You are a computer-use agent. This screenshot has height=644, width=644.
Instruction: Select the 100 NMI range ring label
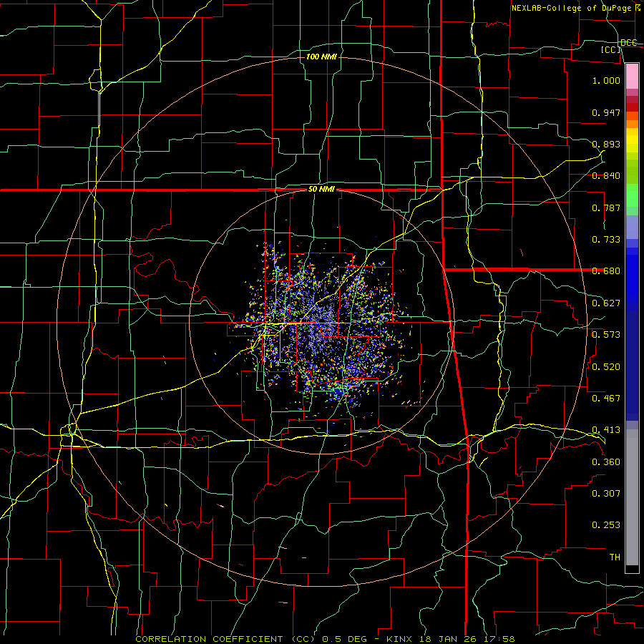tap(321, 57)
